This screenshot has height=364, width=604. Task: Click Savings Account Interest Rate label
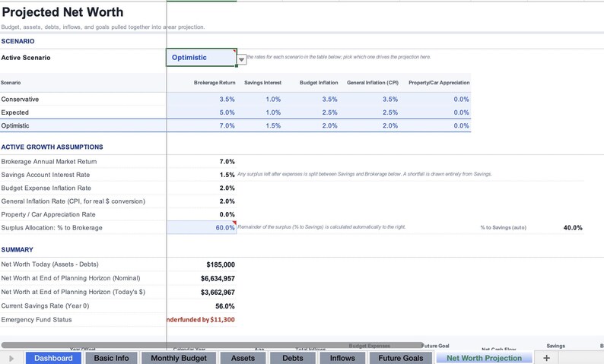click(x=46, y=175)
